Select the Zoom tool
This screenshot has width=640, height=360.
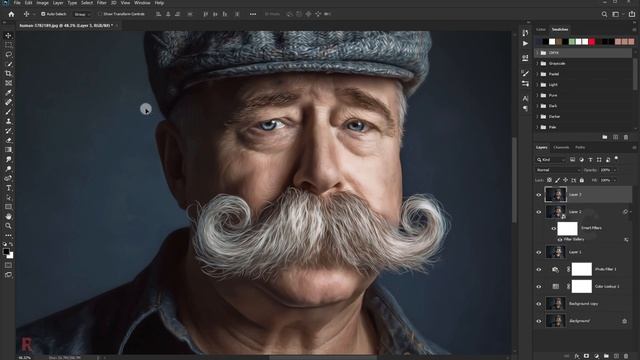[x=8, y=226]
